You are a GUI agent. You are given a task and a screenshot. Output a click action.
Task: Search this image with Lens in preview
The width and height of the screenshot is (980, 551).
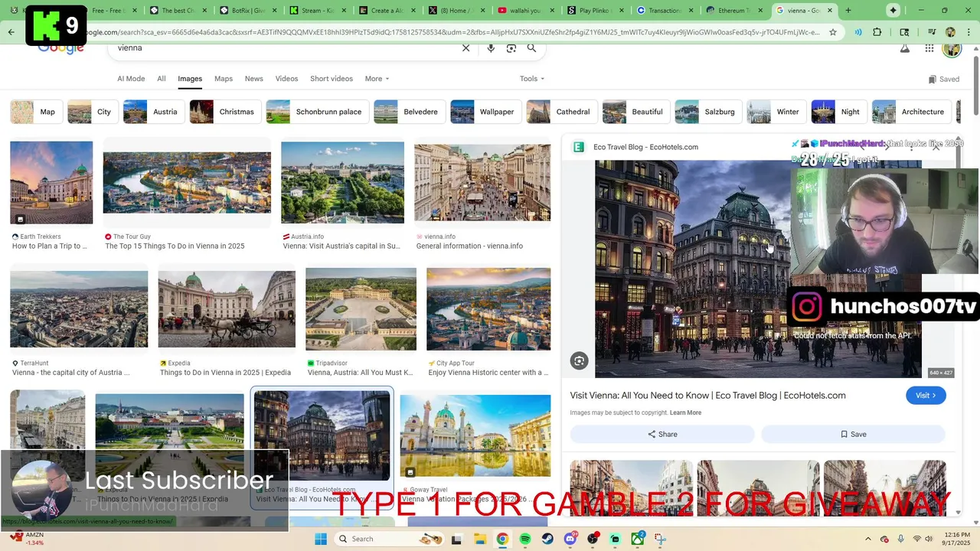pyautogui.click(x=580, y=361)
